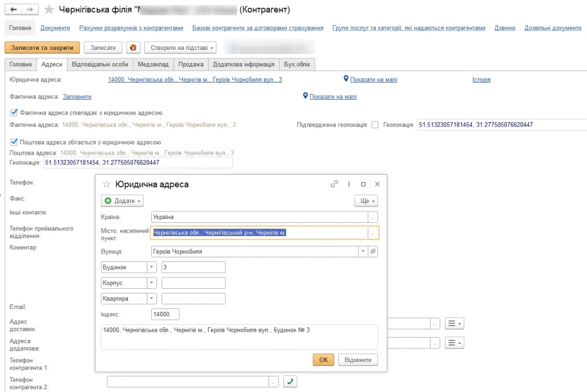The width and height of the screenshot is (587, 392).
Task: Click the orange clock icon next to Записати
Action: click(x=133, y=48)
